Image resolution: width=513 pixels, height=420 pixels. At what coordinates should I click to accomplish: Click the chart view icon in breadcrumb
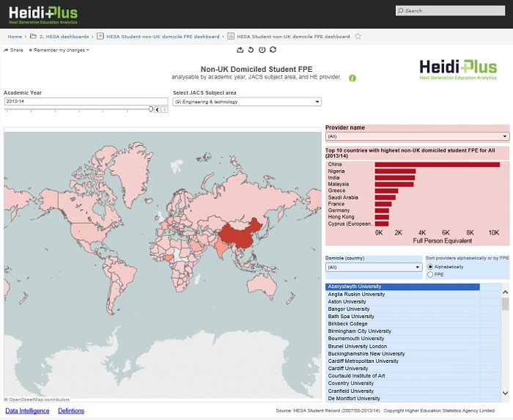(x=231, y=37)
